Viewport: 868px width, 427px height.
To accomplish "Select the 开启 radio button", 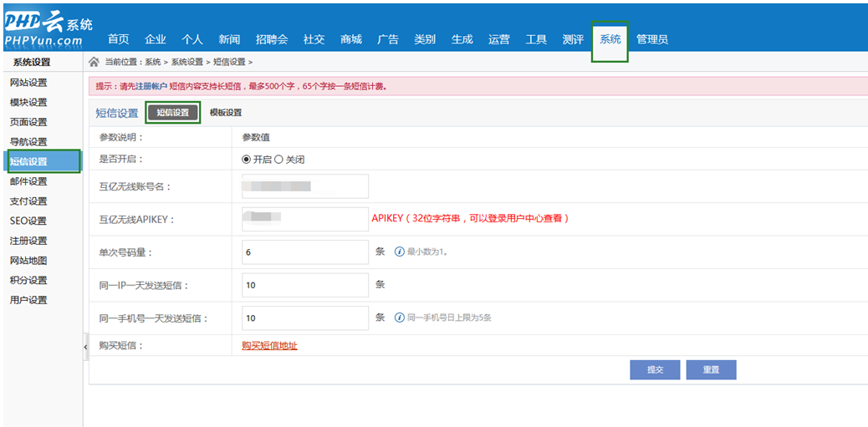I will tap(246, 160).
